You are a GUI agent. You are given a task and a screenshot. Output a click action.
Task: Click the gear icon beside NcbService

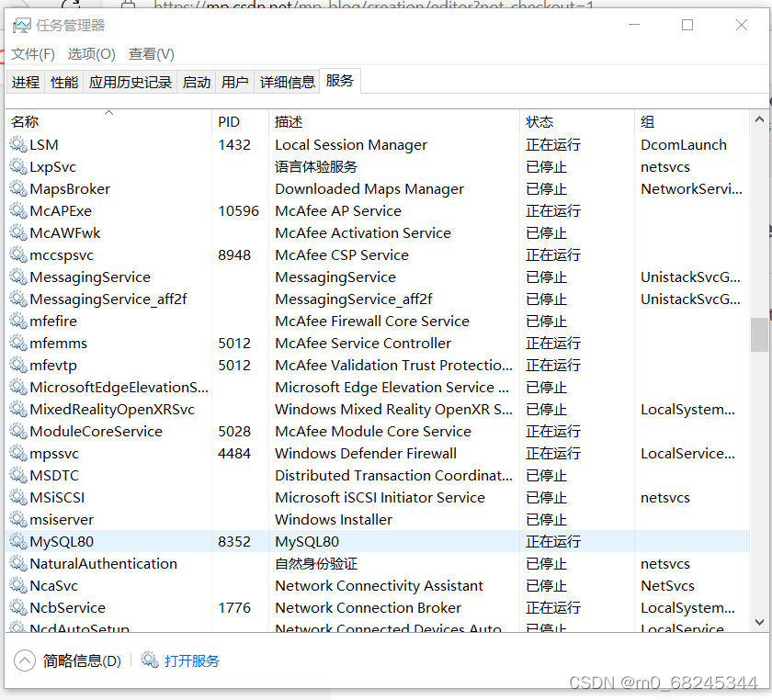coord(18,608)
